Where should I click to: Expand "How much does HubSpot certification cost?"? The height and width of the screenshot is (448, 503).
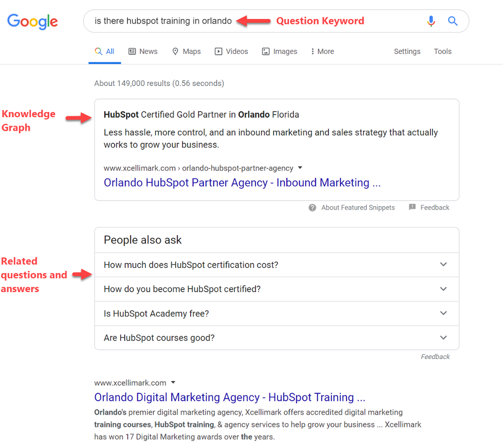click(x=277, y=265)
